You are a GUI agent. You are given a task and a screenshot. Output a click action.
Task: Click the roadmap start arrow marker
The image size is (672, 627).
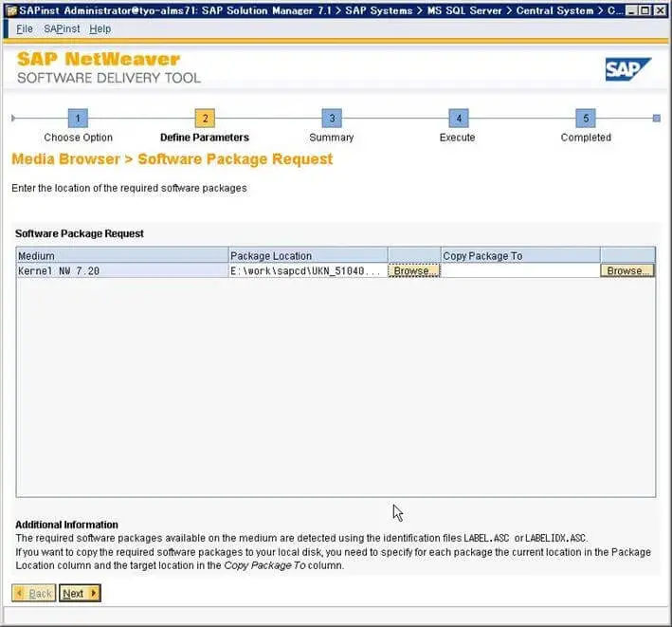[13, 119]
